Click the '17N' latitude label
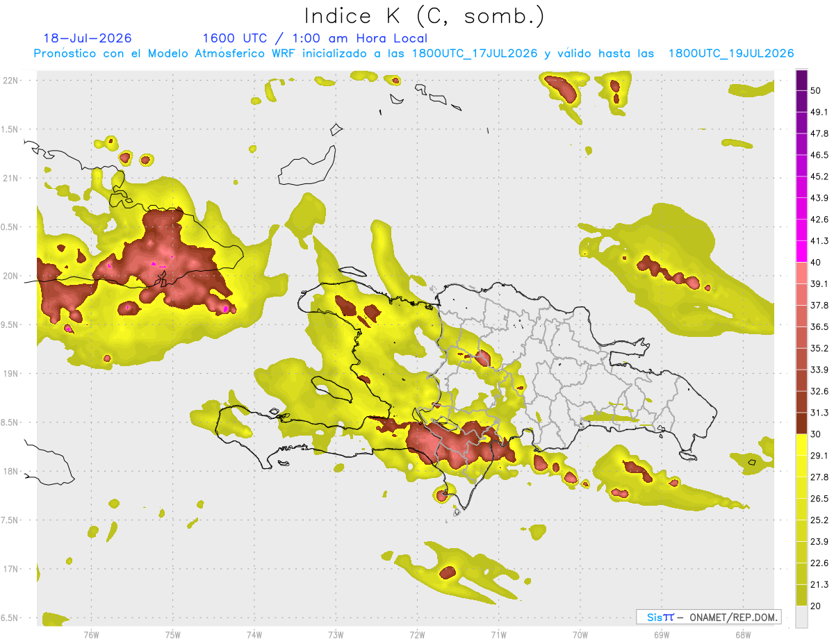The width and height of the screenshot is (834, 644). (x=12, y=569)
